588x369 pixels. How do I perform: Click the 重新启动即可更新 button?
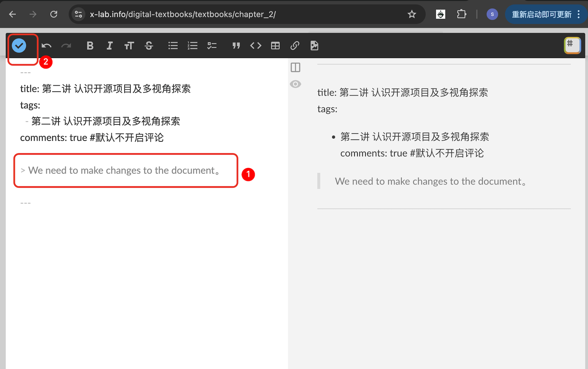click(542, 14)
